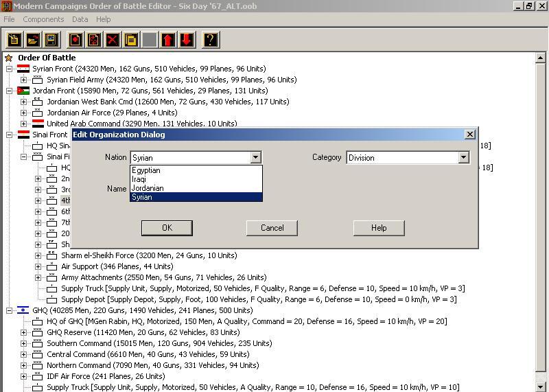
Task: Click the Copy component toolbar icon
Action: (130, 39)
